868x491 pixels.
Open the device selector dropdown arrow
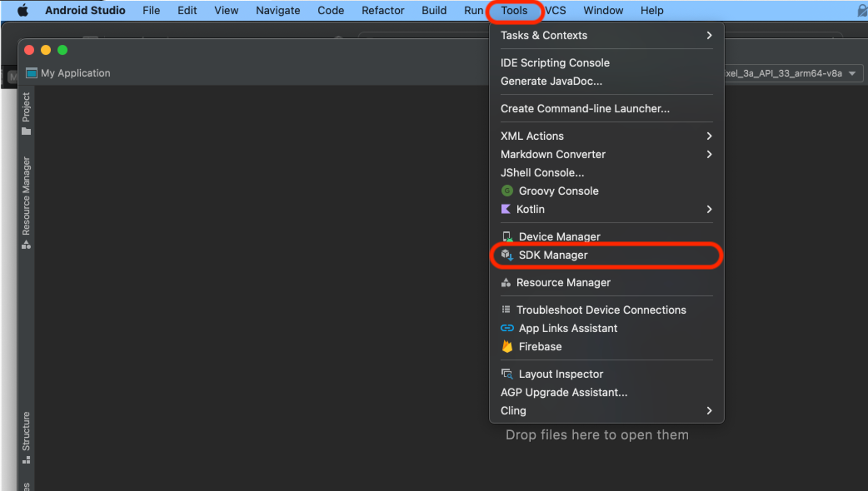(x=852, y=73)
